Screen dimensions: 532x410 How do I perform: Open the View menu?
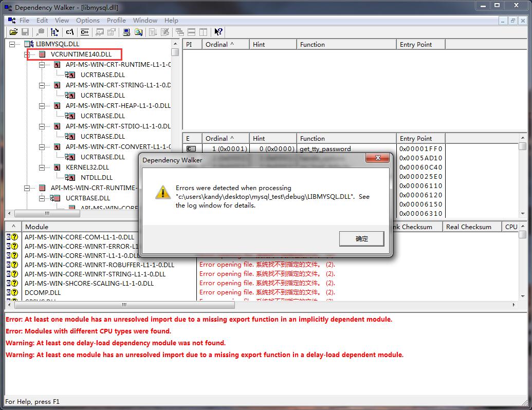click(62, 21)
